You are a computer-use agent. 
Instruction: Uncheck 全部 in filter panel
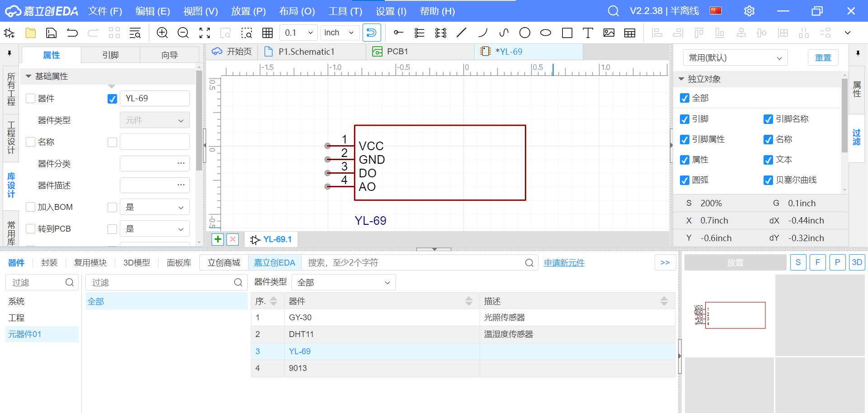tap(685, 98)
